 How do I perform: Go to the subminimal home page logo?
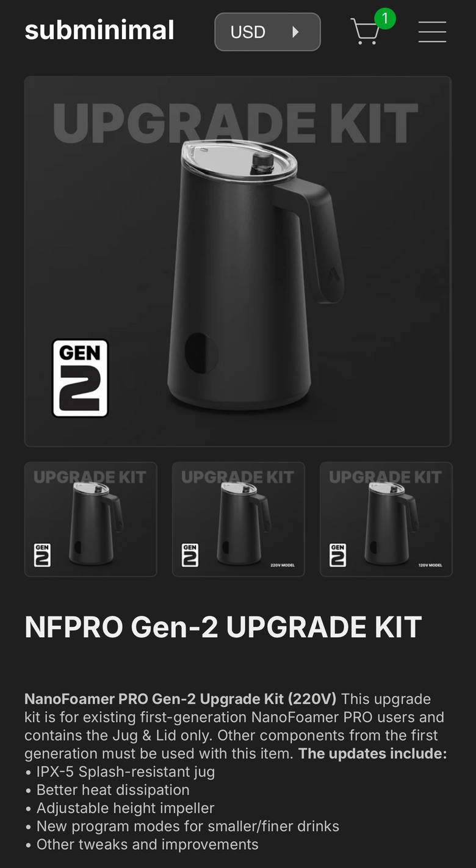click(99, 31)
